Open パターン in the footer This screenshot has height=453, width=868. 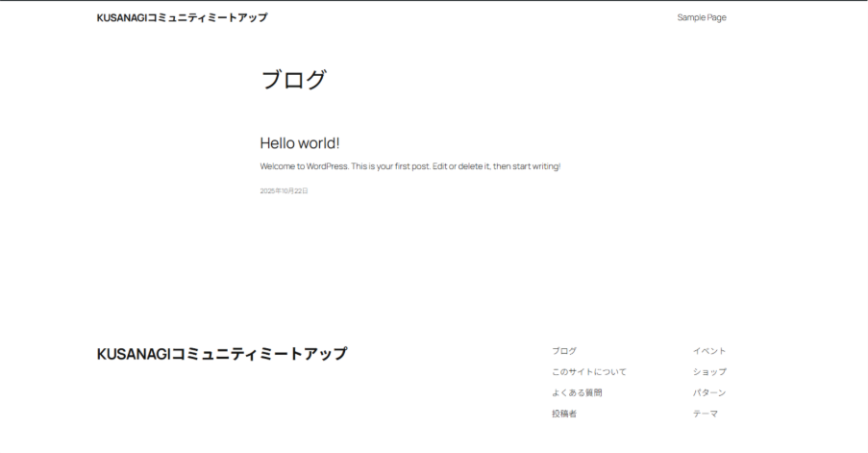click(709, 393)
